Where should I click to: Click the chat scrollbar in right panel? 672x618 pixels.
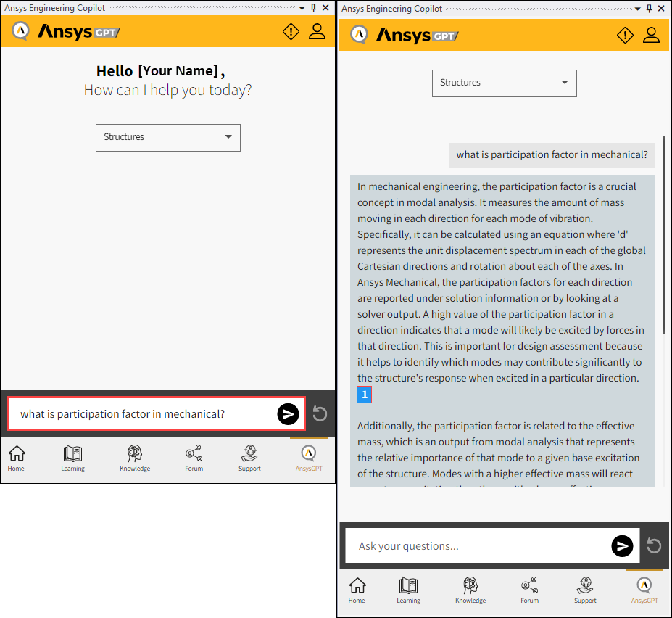[664, 234]
